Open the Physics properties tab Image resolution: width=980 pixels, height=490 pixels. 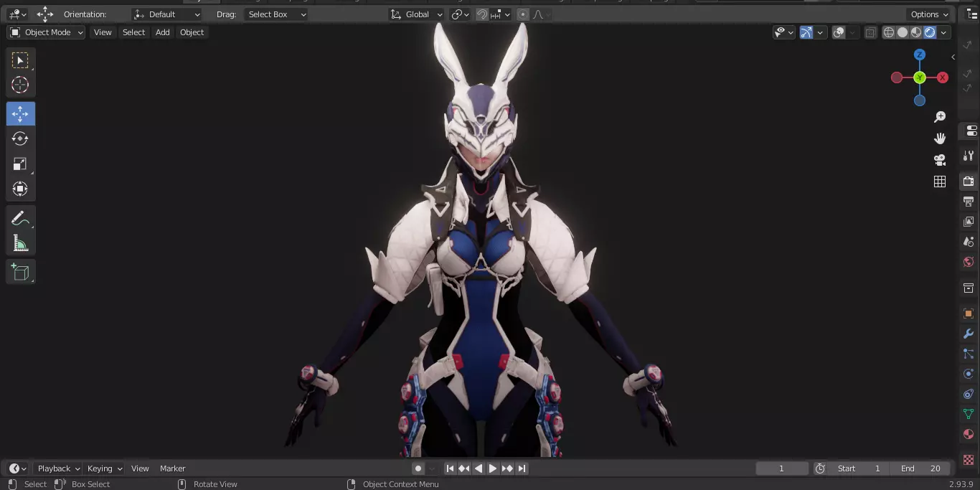969,374
